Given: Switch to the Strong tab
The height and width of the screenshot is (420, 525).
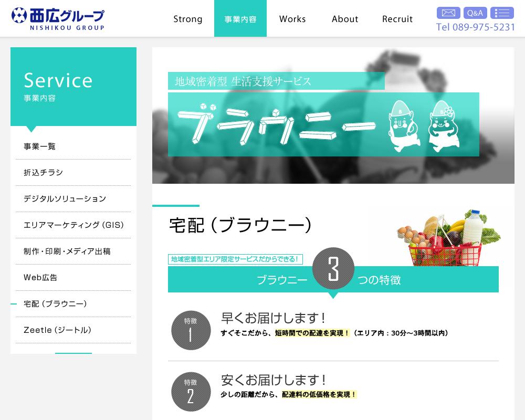Looking at the screenshot, I should (188, 18).
